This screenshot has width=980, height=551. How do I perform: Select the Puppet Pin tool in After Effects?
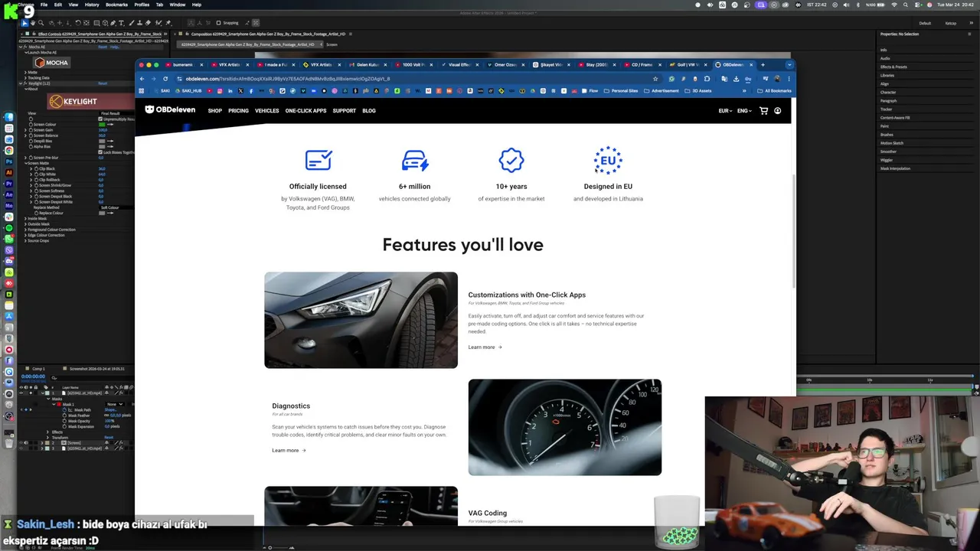click(x=168, y=23)
